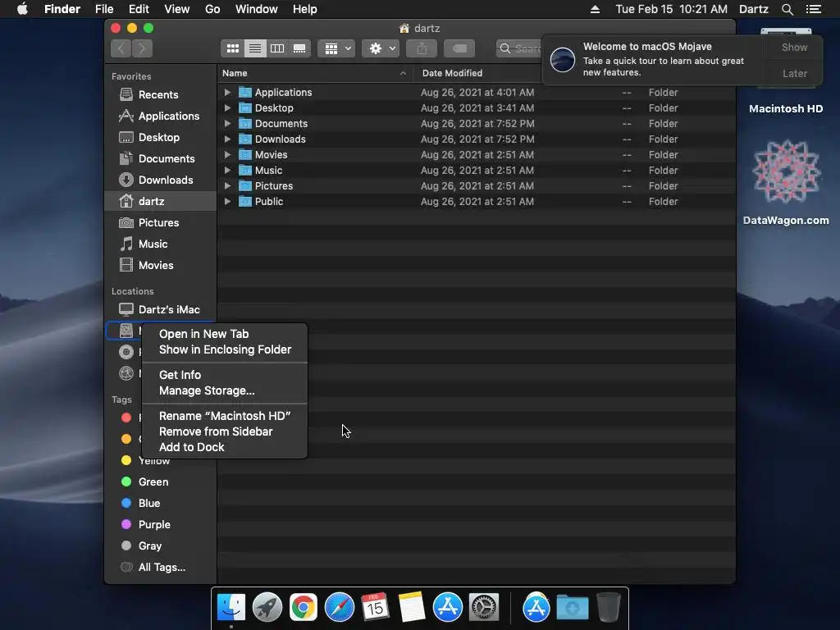This screenshot has height=630, width=840.
Task: Choose Open in New Tab
Action: click(225, 335)
